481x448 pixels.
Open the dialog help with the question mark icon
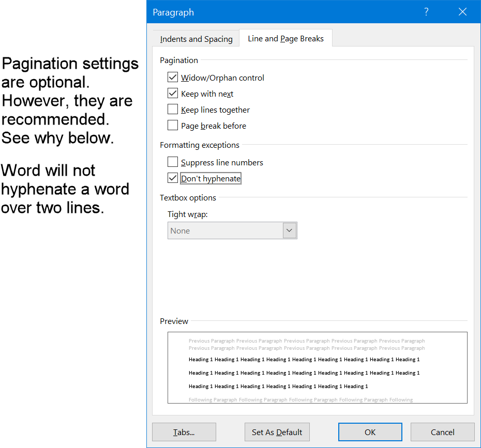click(426, 11)
